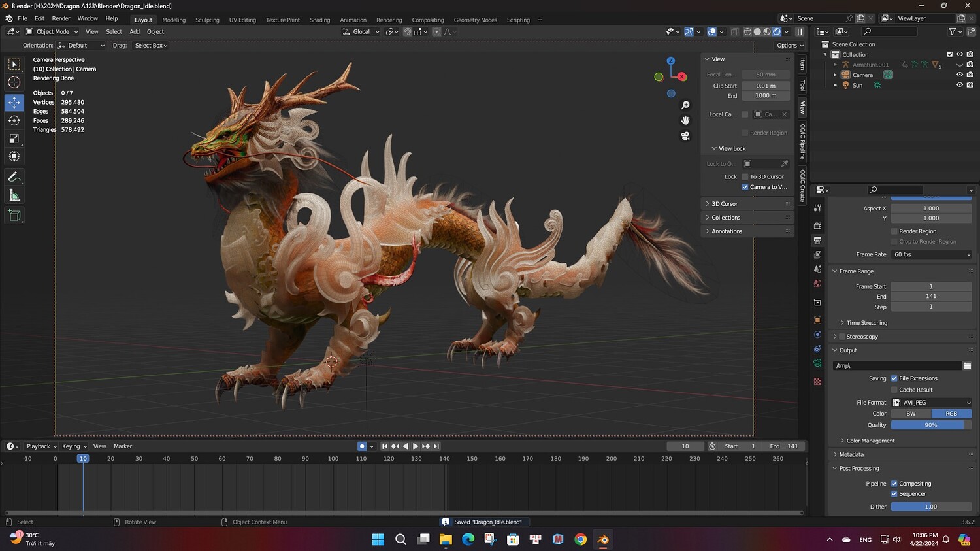Click the pan view hand icon
Screen dimensions: 980x551
coord(685,120)
